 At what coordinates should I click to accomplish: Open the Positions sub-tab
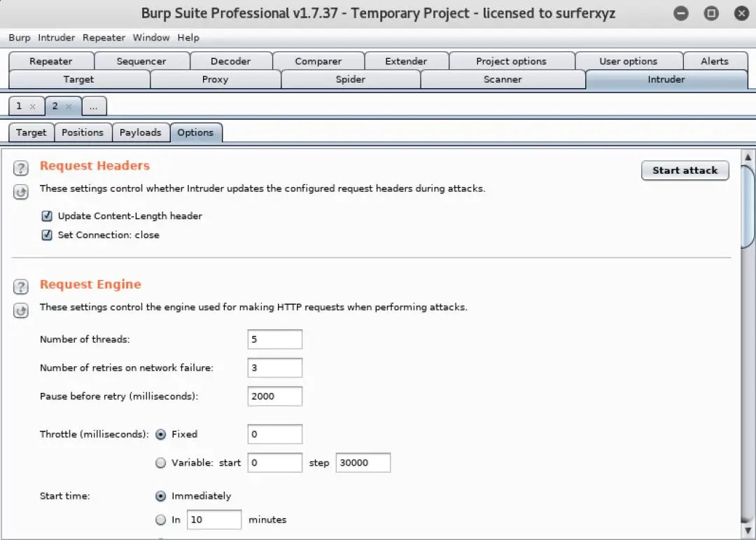83,132
